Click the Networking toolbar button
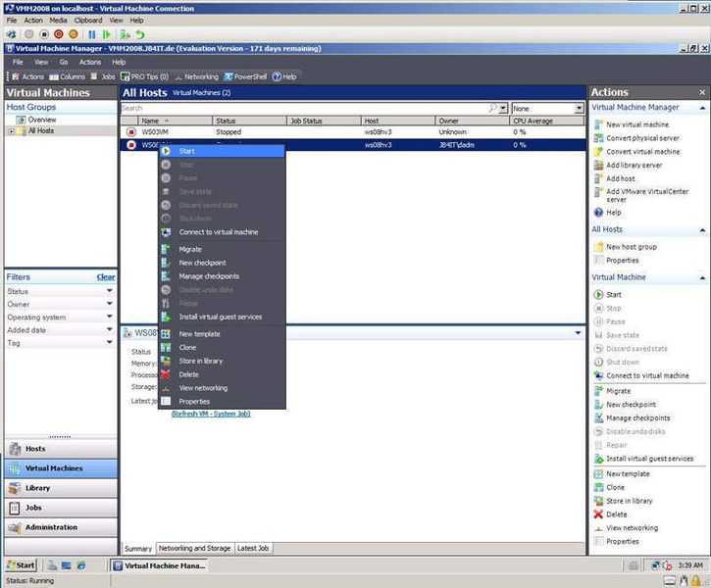The image size is (711, 588). click(x=196, y=76)
